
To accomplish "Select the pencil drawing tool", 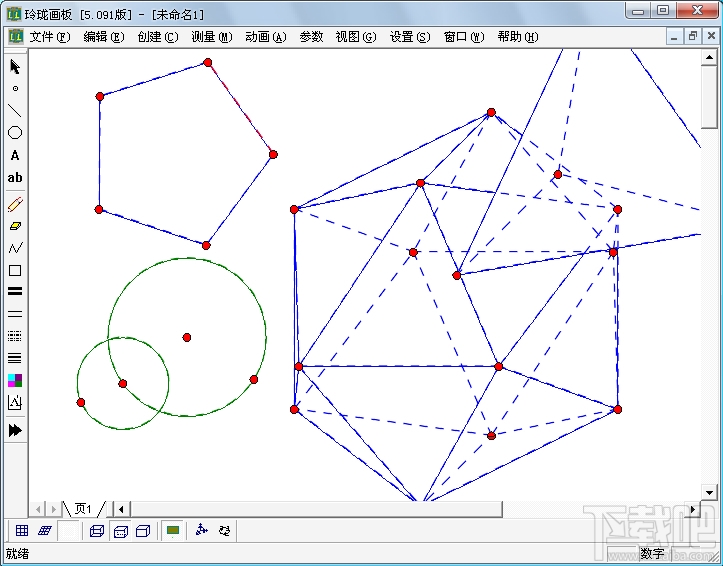I will click(x=15, y=204).
